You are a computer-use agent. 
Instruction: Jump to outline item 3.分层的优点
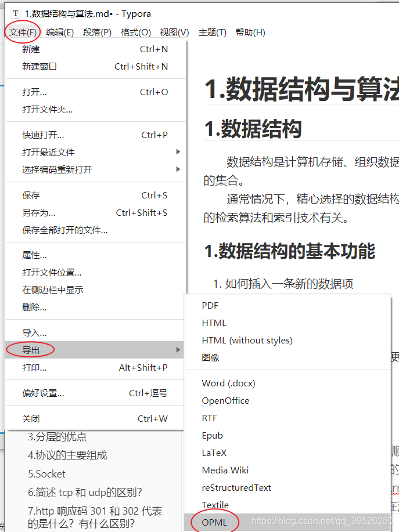(x=57, y=437)
